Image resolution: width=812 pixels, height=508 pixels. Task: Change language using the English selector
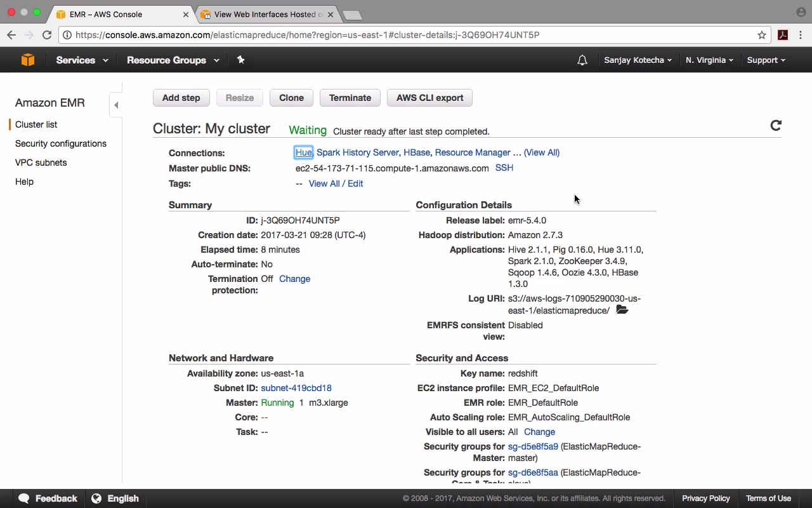(x=115, y=498)
